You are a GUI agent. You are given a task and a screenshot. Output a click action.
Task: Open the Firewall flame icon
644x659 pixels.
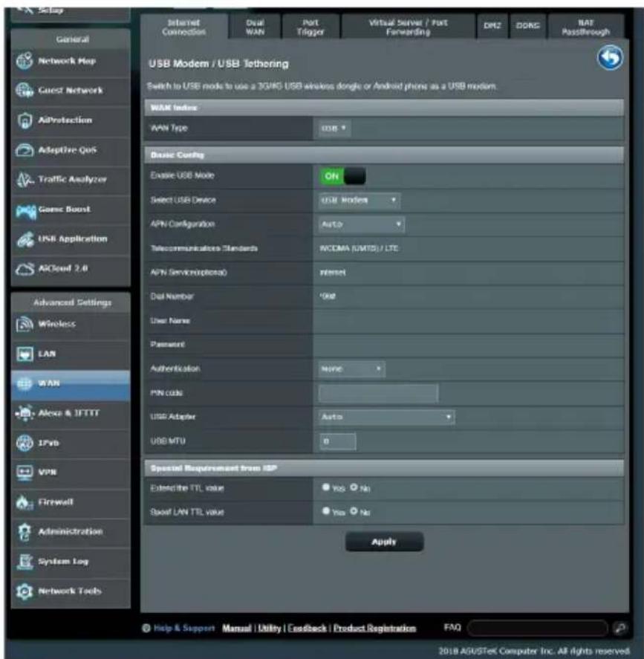[25, 502]
